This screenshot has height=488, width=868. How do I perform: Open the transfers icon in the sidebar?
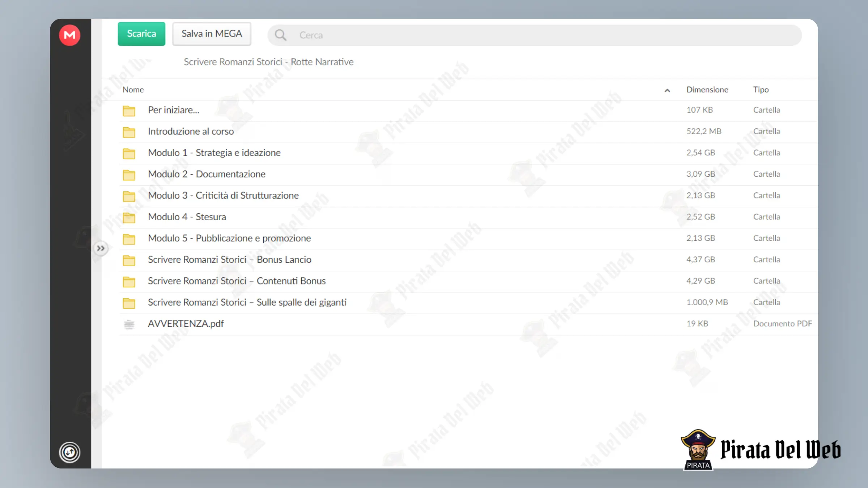69,452
